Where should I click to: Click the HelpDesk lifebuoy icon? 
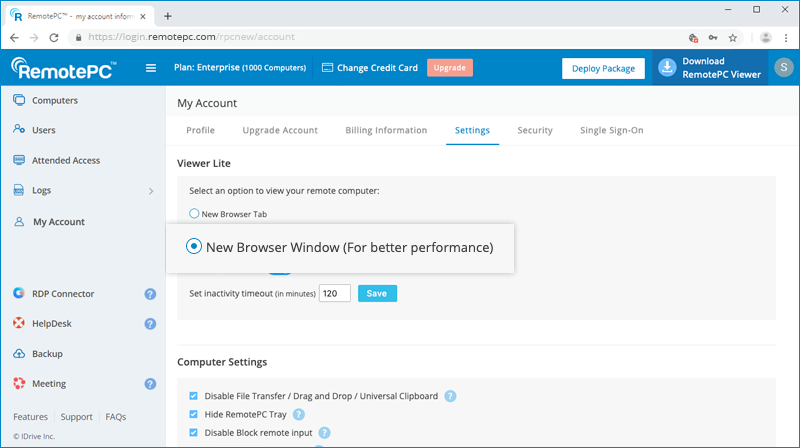[19, 323]
